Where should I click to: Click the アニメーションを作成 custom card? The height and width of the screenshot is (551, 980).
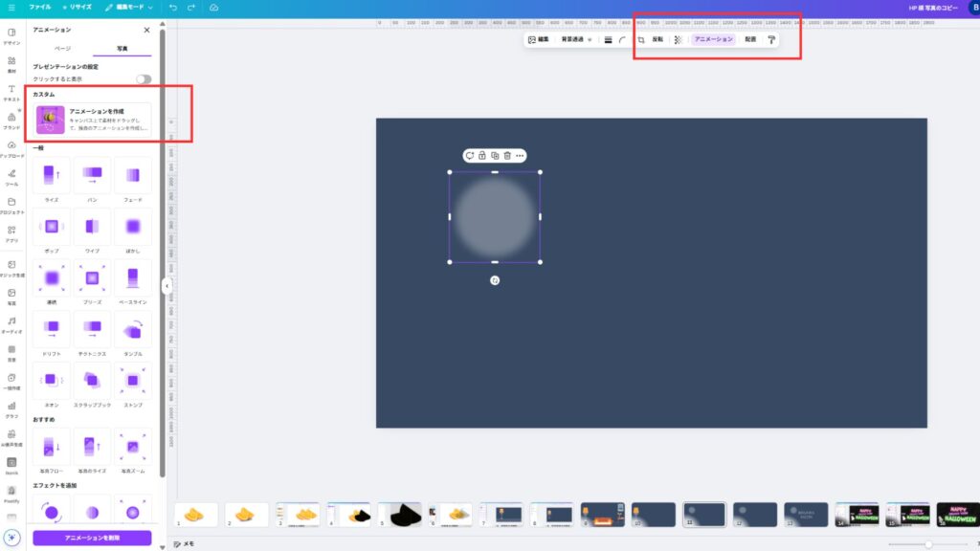pyautogui.click(x=93, y=119)
